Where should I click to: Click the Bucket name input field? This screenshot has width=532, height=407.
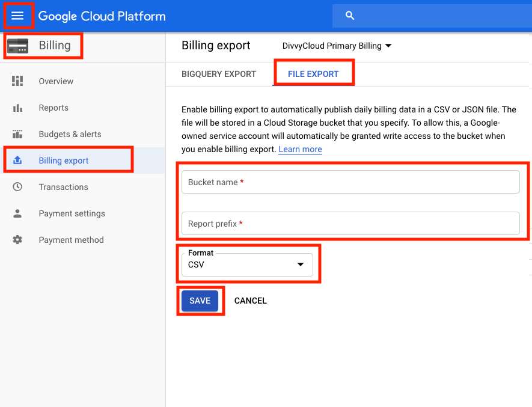(x=350, y=182)
